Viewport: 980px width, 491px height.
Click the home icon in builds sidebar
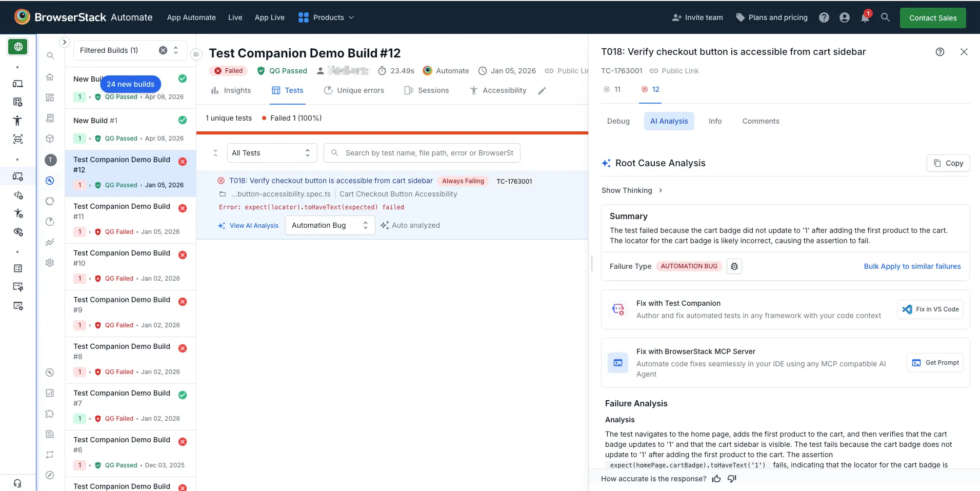coord(50,77)
